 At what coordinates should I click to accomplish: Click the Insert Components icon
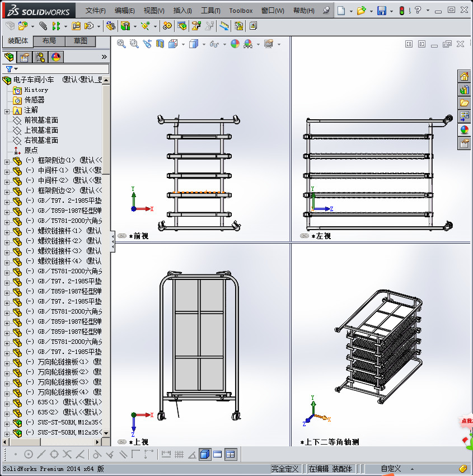(x=23, y=26)
